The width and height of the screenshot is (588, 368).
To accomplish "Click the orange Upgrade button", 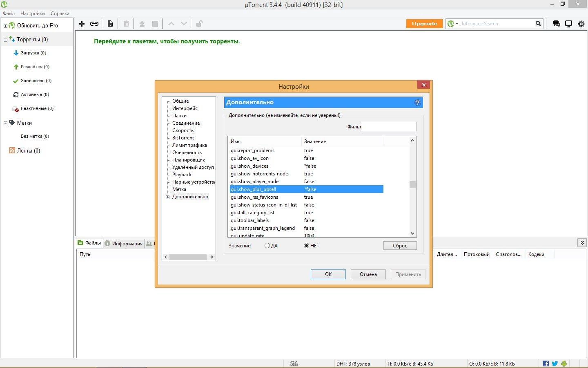I will (x=424, y=23).
